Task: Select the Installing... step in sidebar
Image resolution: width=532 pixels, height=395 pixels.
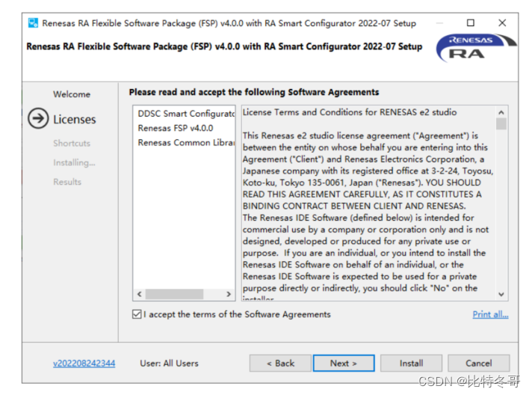Action: pyautogui.click(x=74, y=162)
